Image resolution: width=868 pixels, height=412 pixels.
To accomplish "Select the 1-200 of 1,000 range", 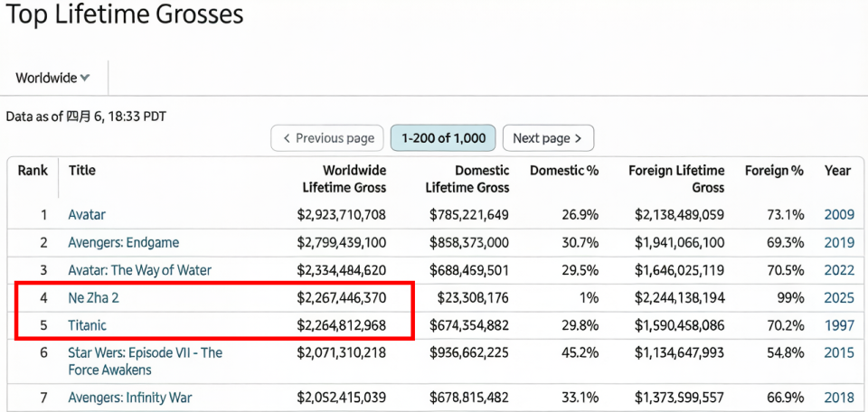I will point(443,138).
